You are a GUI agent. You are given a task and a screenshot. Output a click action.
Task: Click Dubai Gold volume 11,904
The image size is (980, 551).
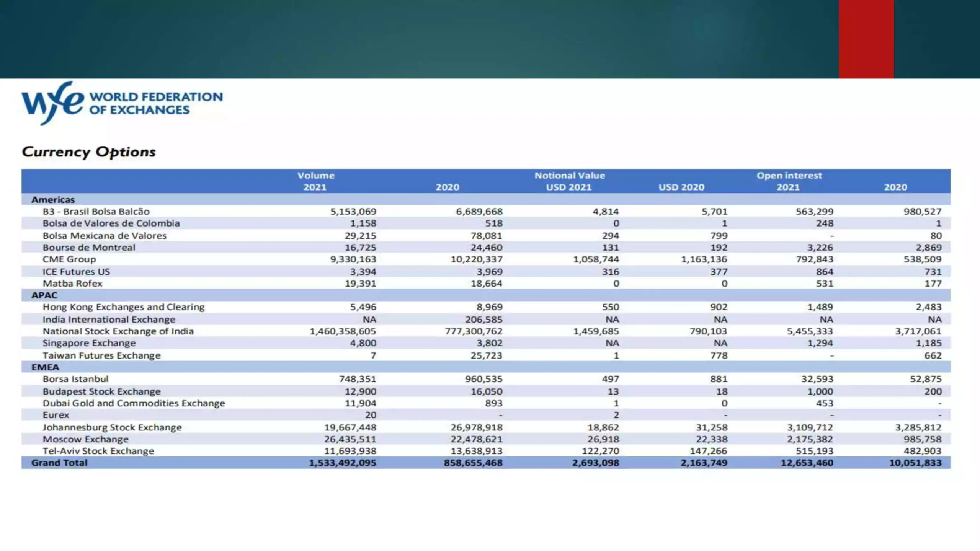pyautogui.click(x=361, y=403)
